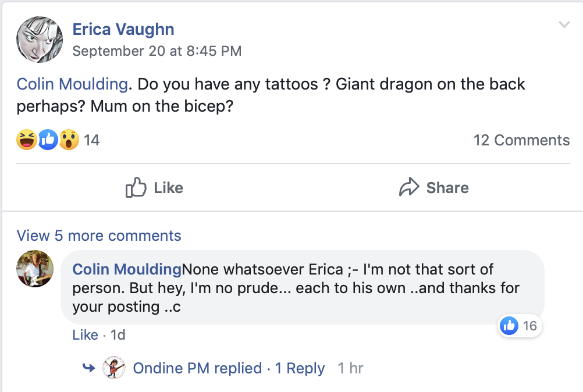View the 12 Comments list
This screenshot has height=392, width=583.
pyautogui.click(x=521, y=140)
